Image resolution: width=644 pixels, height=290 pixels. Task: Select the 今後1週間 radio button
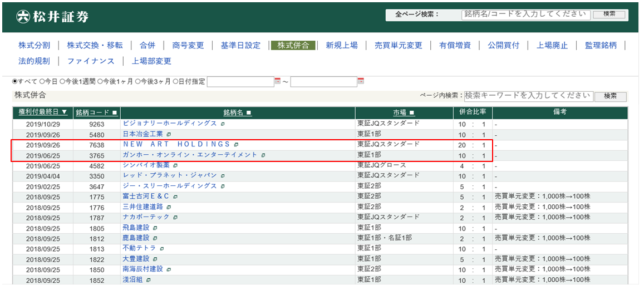pos(62,81)
